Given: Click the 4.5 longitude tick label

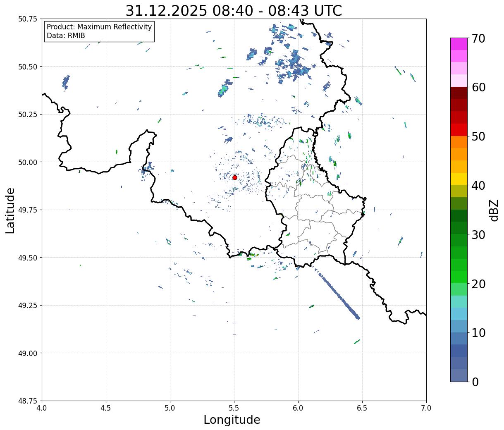Looking at the screenshot, I should 106,408.
